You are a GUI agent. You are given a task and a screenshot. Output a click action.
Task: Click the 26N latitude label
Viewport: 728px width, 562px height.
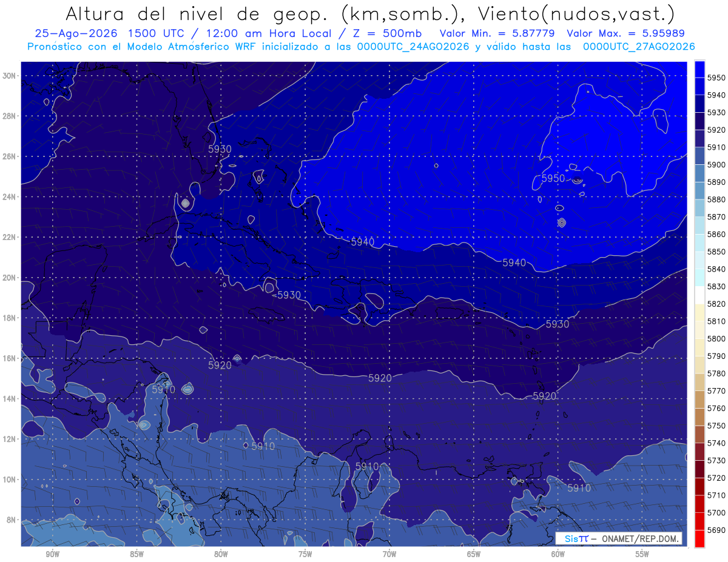pos(10,156)
